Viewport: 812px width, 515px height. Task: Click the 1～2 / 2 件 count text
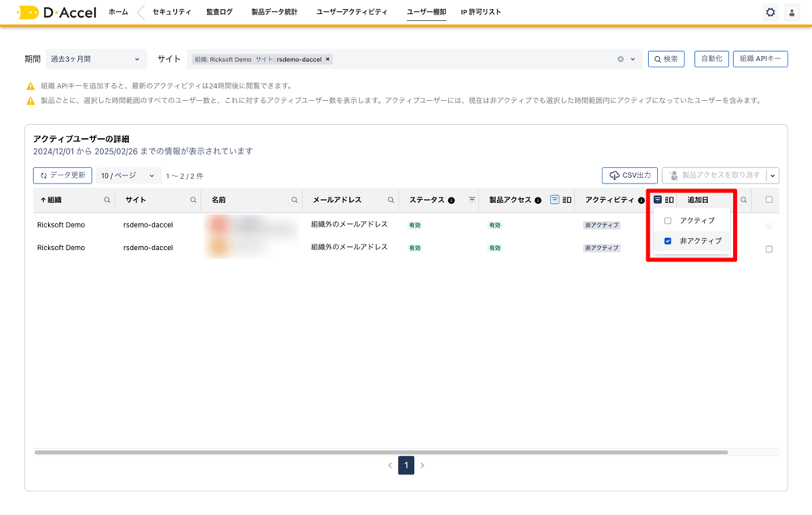pyautogui.click(x=184, y=176)
